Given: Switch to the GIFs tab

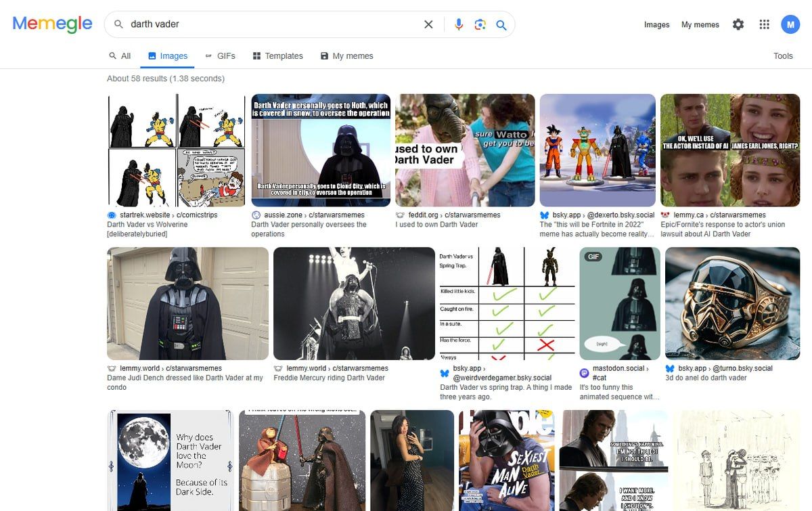Looking at the screenshot, I should click(220, 56).
